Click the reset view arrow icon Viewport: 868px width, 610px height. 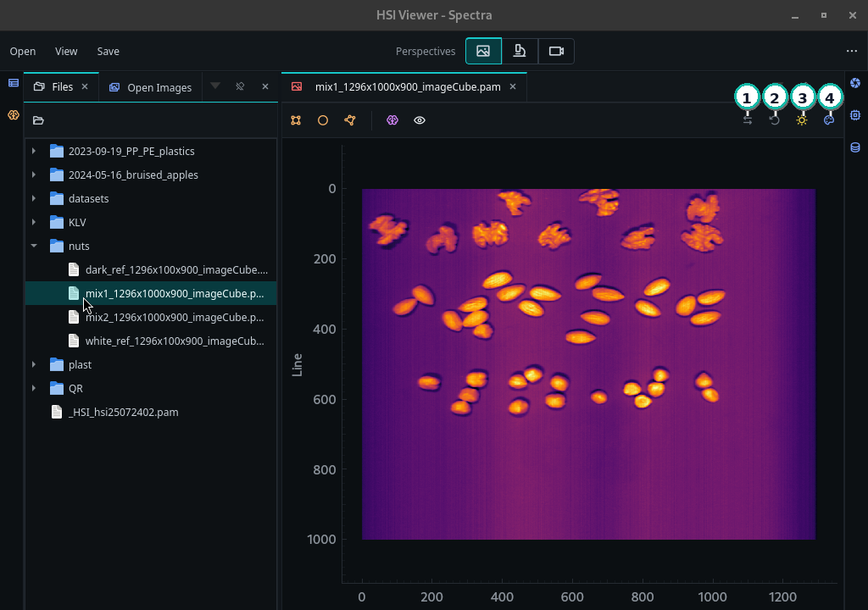coord(775,120)
